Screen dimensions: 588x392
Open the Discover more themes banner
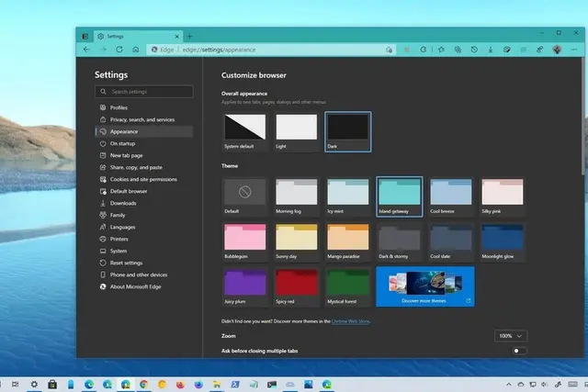point(425,286)
